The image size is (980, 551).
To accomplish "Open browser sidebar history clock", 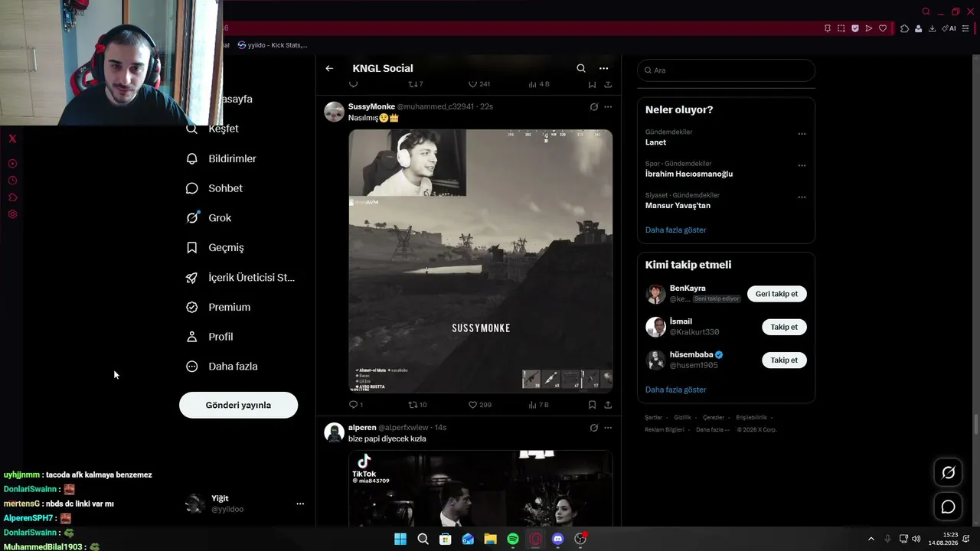I will click(12, 181).
